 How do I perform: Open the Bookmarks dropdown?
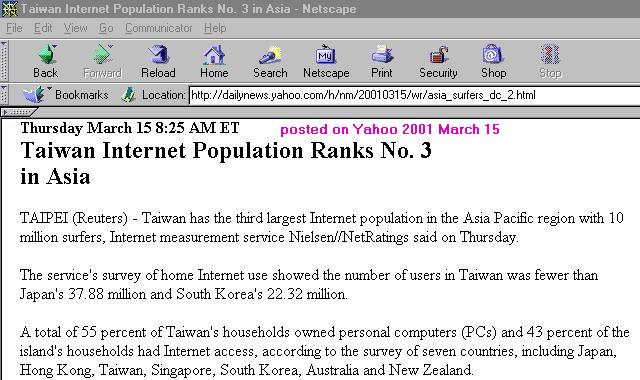pyautogui.click(x=66, y=95)
